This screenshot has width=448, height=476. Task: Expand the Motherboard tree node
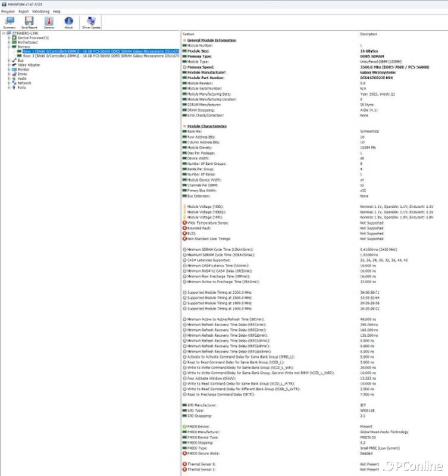point(8,42)
